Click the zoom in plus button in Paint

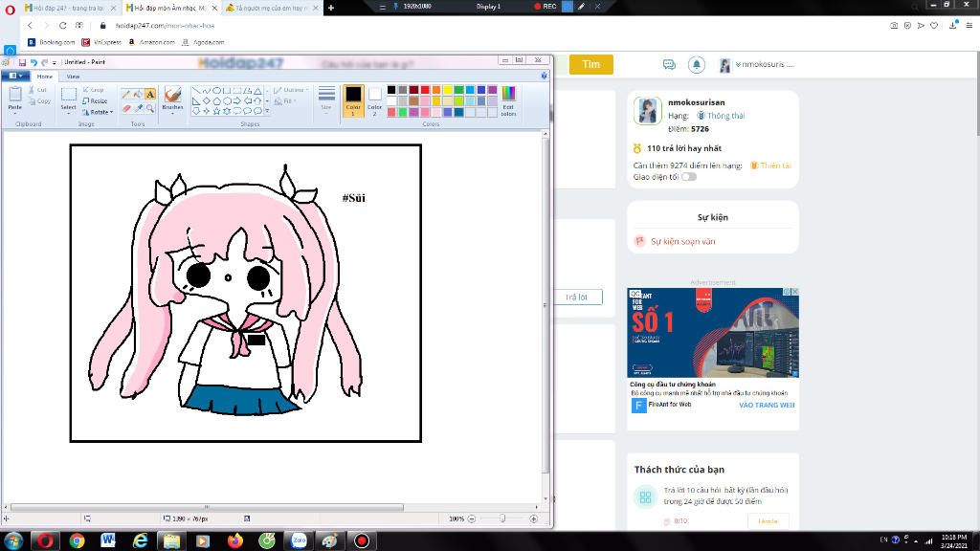coord(534,518)
